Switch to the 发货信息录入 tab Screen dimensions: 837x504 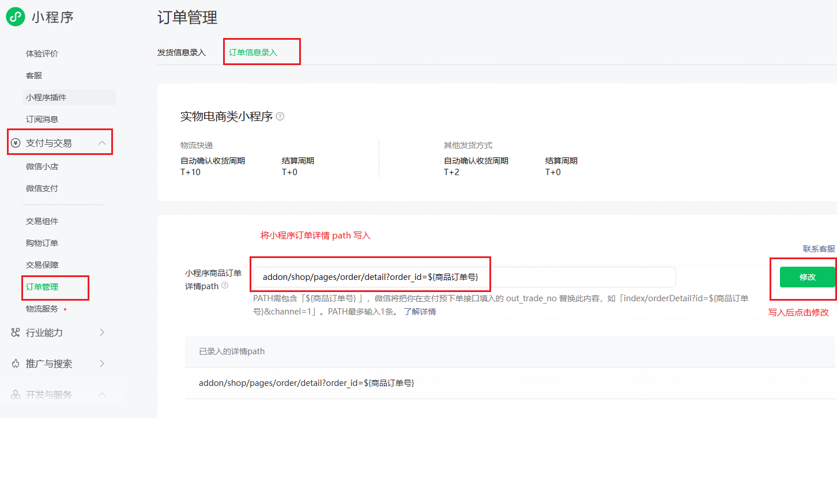(x=181, y=52)
